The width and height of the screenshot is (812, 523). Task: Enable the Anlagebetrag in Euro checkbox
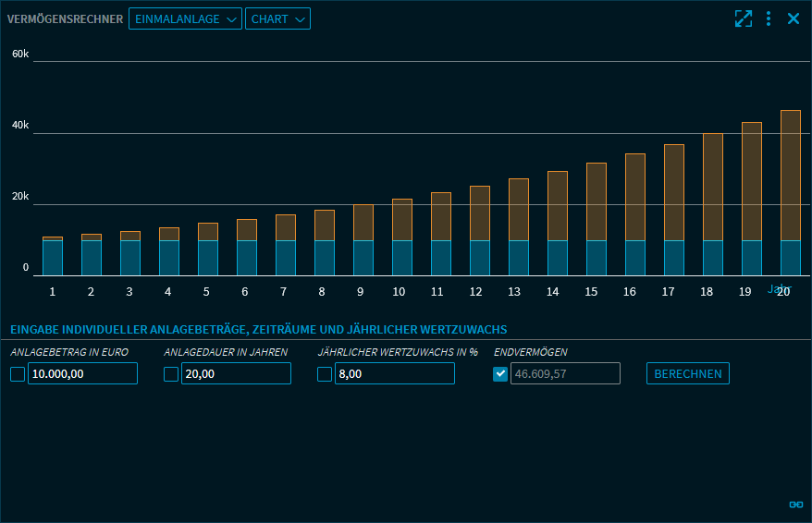tap(18, 374)
